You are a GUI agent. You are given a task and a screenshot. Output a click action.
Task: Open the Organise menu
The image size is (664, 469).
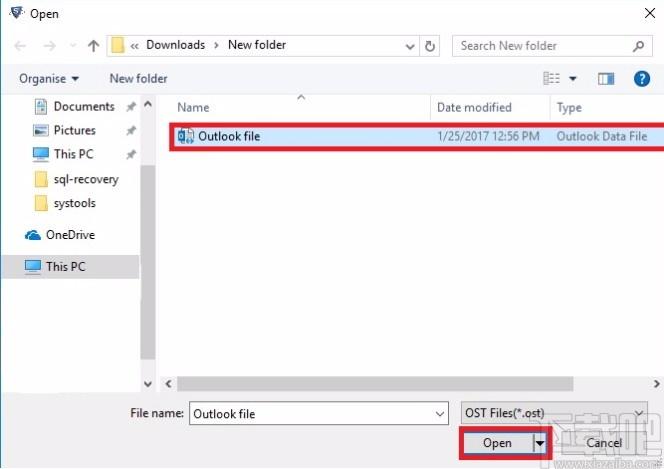pyautogui.click(x=49, y=79)
